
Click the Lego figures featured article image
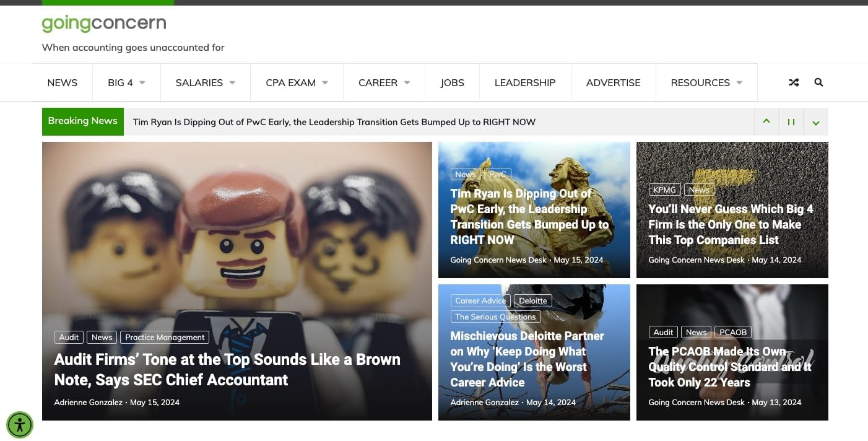pos(237,235)
